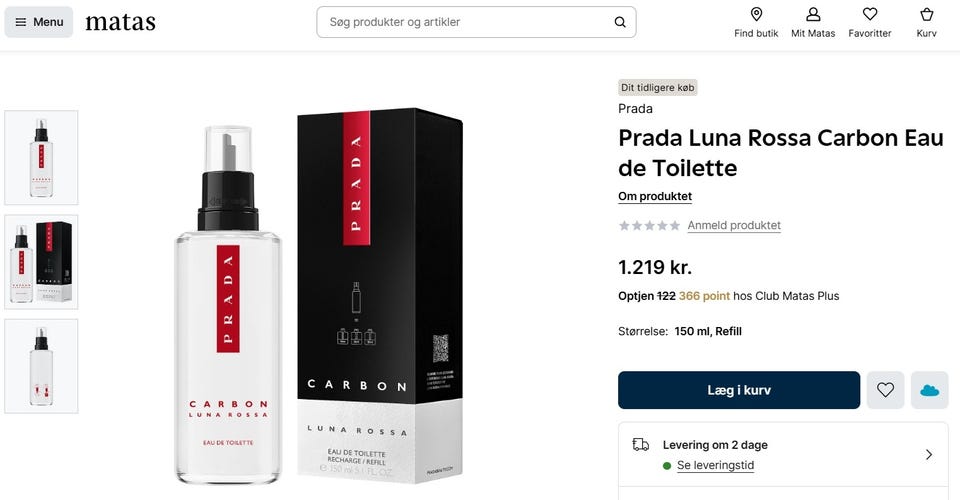Select third refill bottle thumbnail

point(42,366)
